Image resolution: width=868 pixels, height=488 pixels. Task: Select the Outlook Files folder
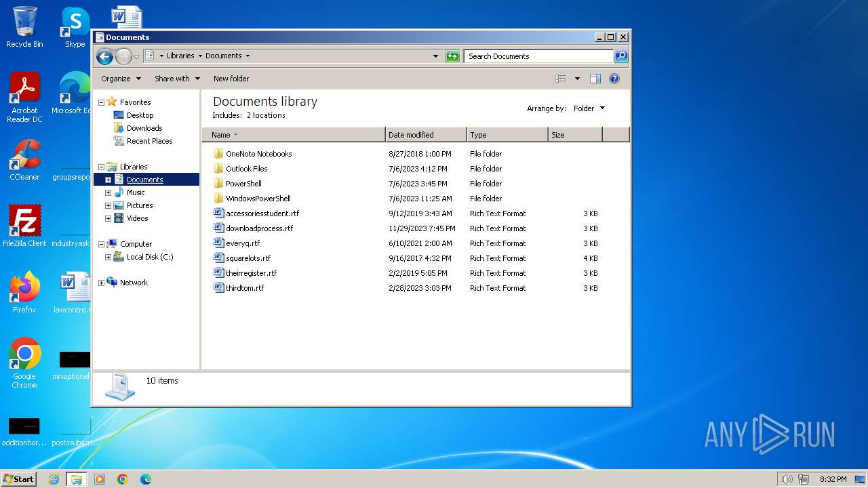246,169
